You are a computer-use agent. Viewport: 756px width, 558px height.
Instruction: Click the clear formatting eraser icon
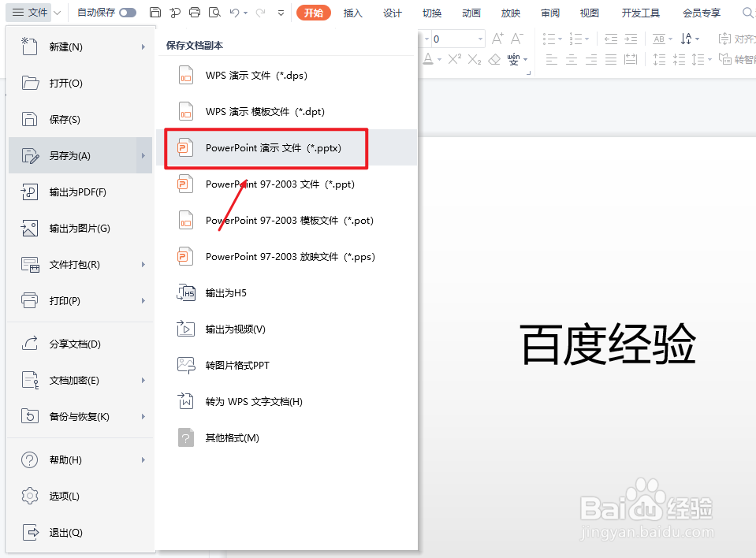click(x=494, y=59)
